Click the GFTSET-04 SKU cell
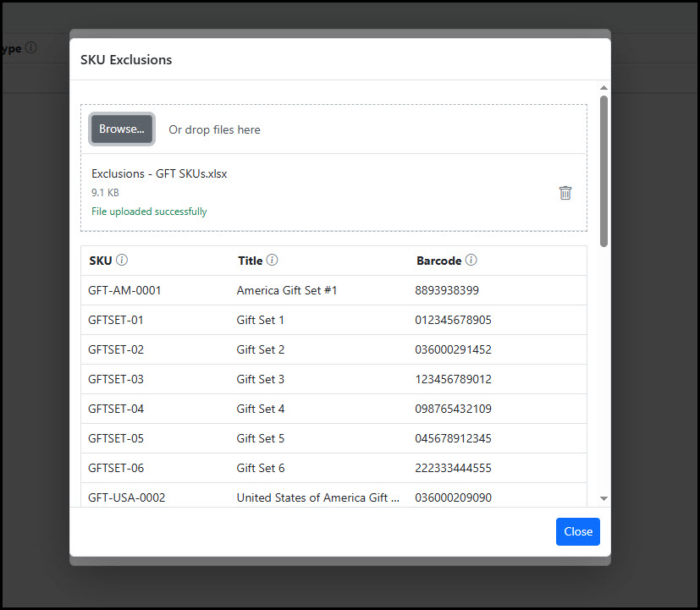700x610 pixels. [116, 409]
